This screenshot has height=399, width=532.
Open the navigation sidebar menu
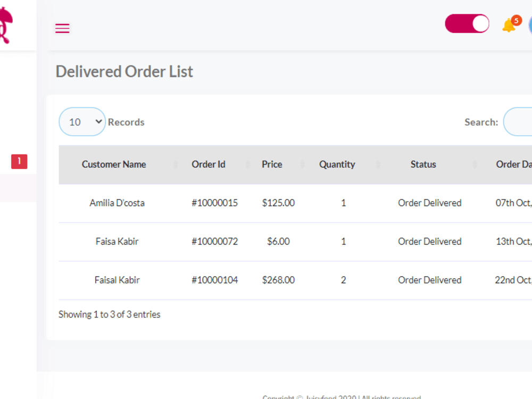[x=62, y=28]
